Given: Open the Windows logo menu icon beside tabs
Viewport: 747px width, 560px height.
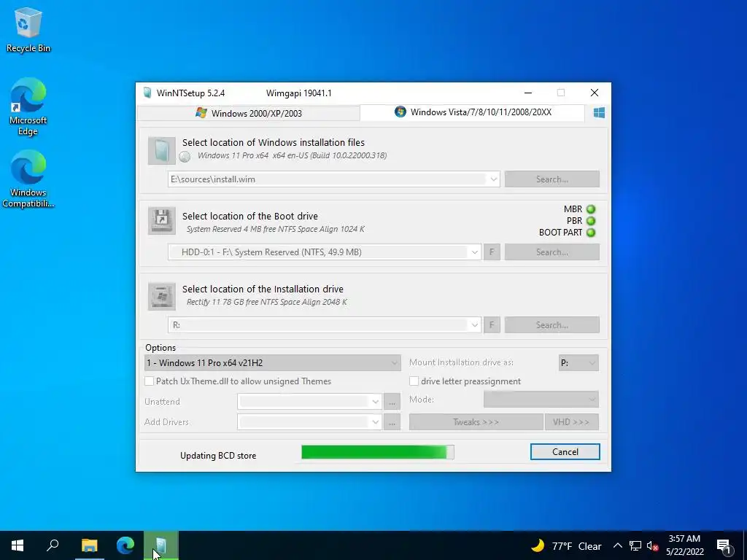Looking at the screenshot, I should pos(599,113).
